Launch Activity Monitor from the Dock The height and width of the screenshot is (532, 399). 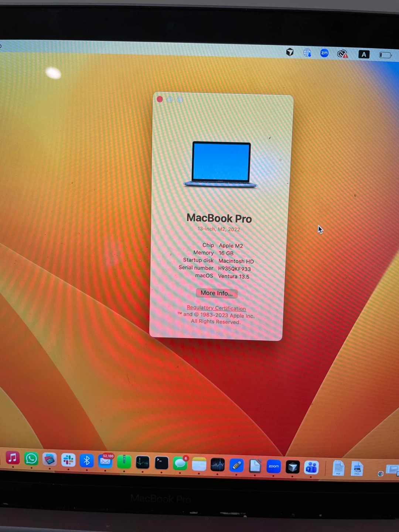click(x=143, y=462)
